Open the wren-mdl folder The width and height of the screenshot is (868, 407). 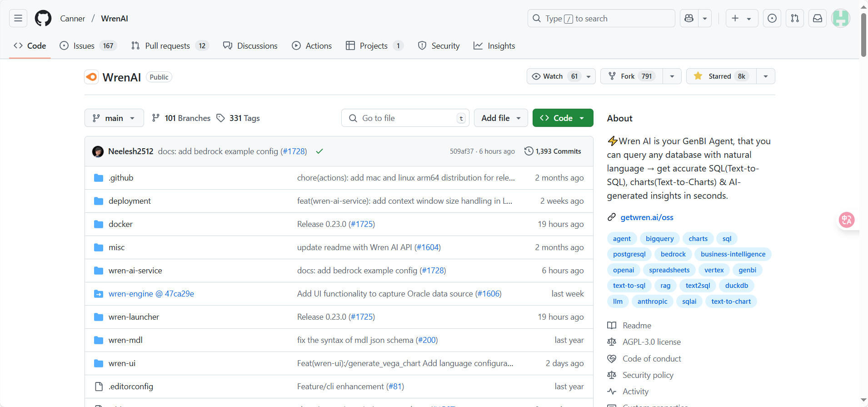point(125,340)
